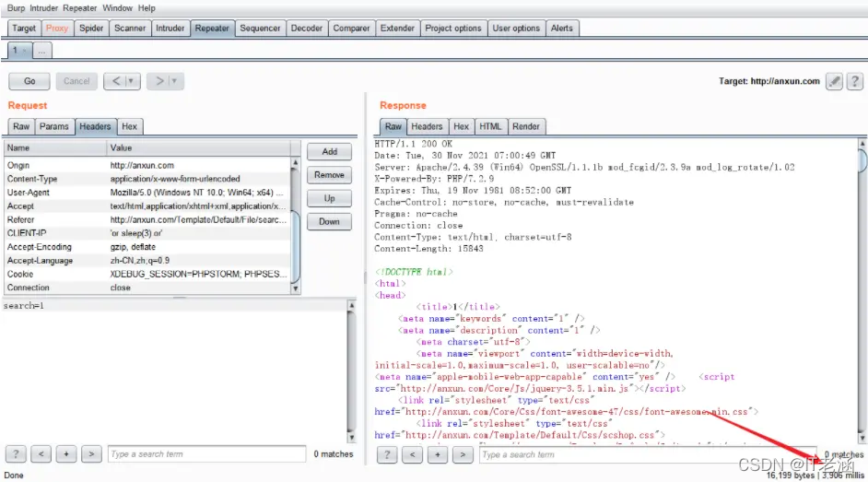Viewport: 868px width, 482px height.
Task: Open the Repeater help question mark icon
Action: 855,81
